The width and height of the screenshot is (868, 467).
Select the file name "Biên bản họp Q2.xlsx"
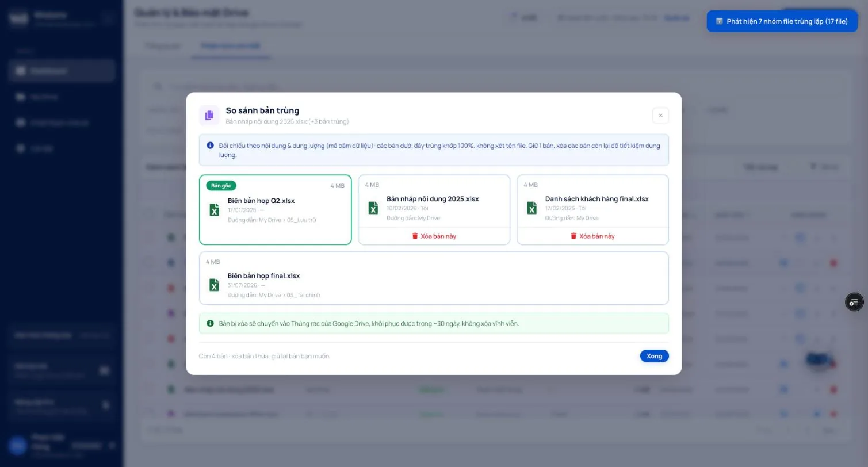[x=261, y=201]
